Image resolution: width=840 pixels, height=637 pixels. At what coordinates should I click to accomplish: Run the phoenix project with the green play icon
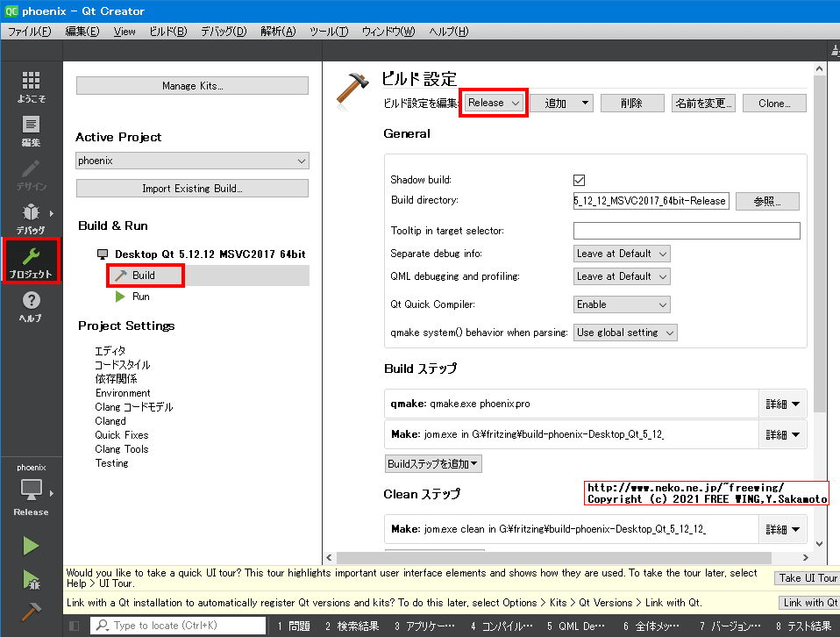[31, 546]
